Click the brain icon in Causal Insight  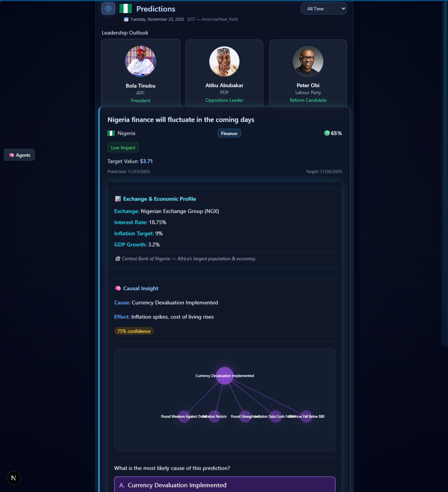[x=118, y=288]
